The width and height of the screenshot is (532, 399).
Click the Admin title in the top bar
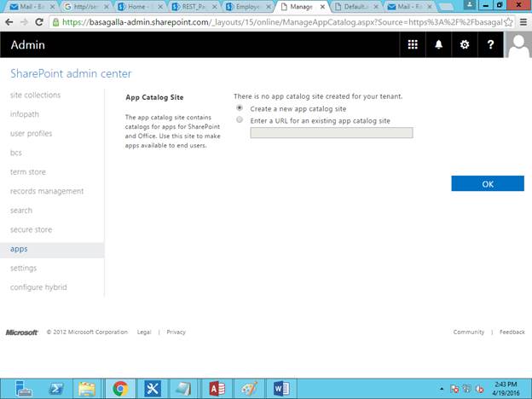point(27,45)
